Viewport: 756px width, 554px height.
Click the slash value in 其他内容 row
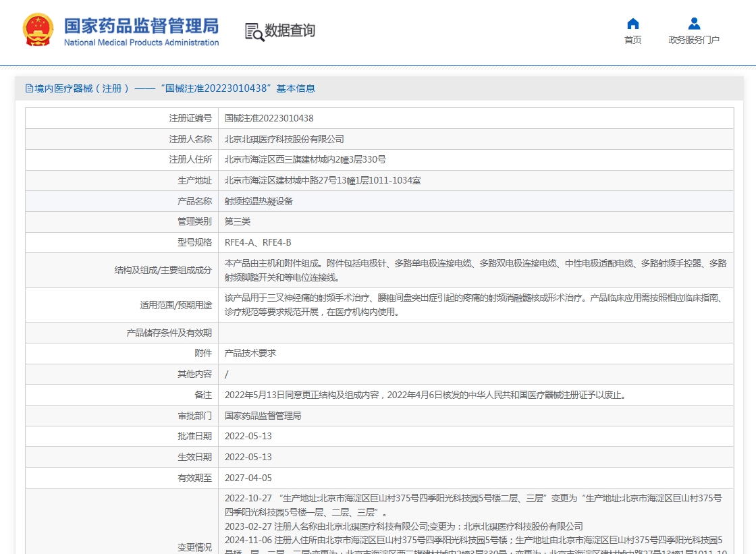click(227, 374)
